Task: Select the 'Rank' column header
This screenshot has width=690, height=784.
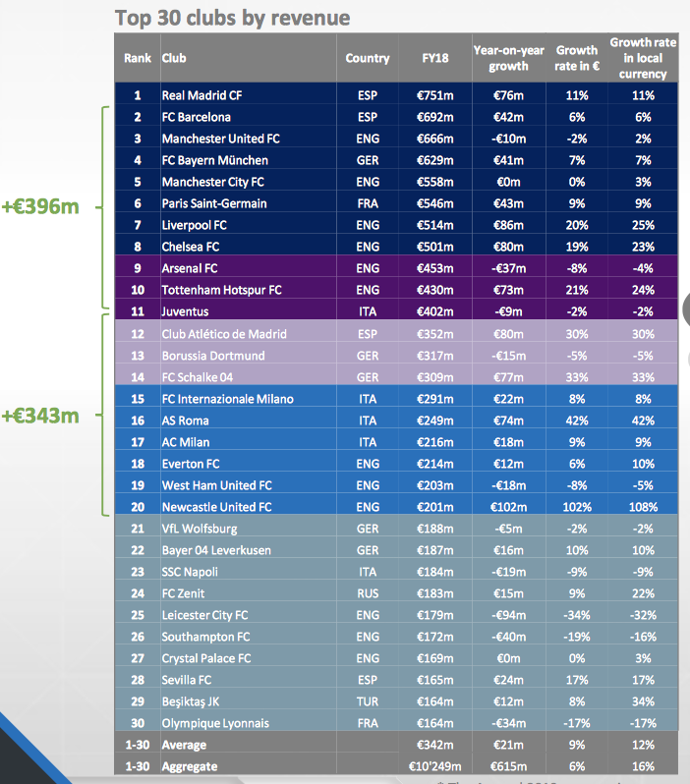Action: [x=138, y=58]
